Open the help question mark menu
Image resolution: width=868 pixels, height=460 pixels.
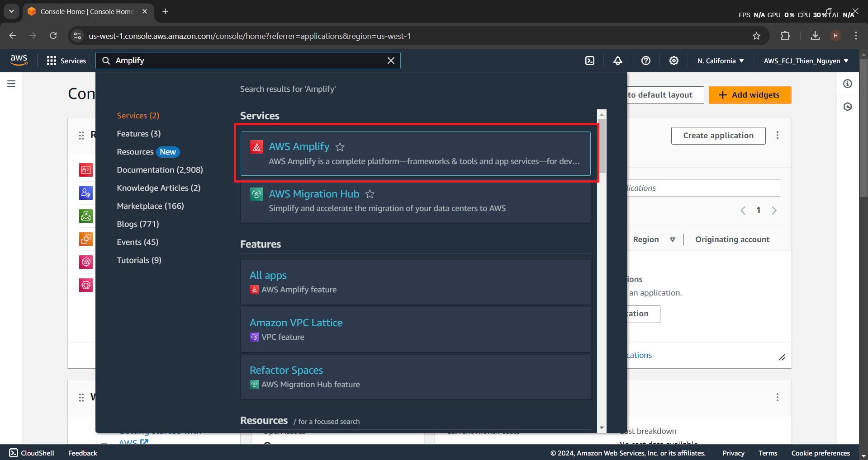click(x=646, y=60)
